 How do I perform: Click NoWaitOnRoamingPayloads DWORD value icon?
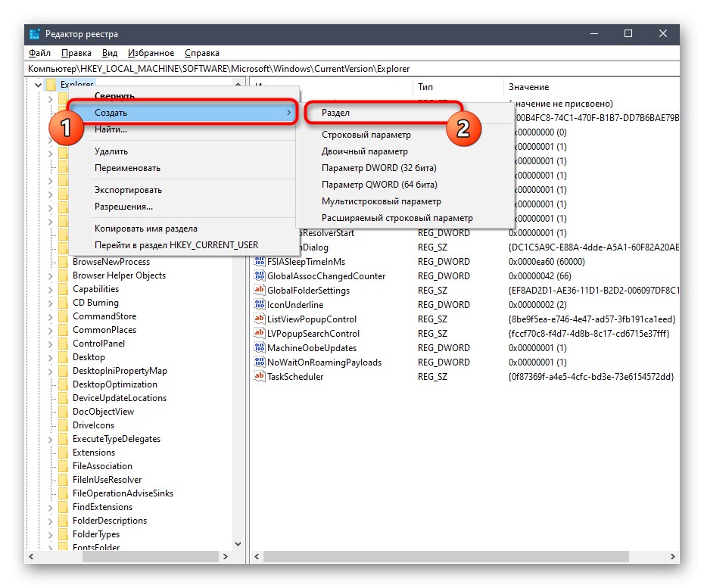[x=259, y=362]
